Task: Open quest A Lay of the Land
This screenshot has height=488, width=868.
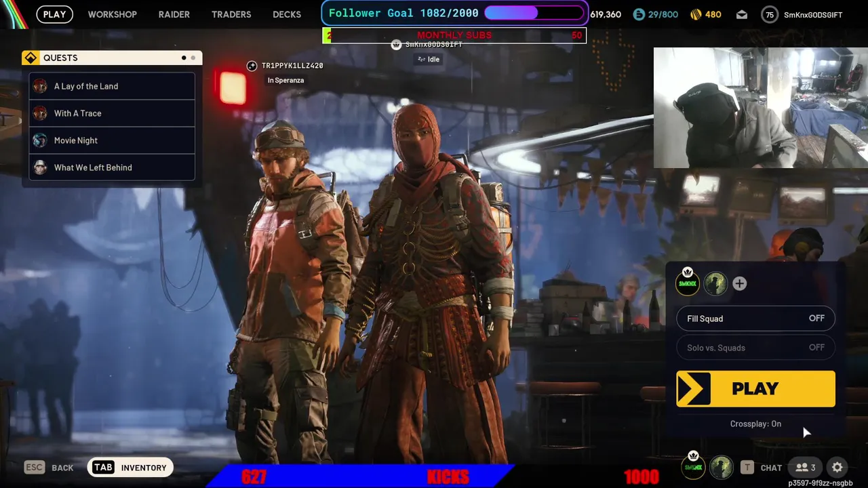Action: (x=112, y=86)
